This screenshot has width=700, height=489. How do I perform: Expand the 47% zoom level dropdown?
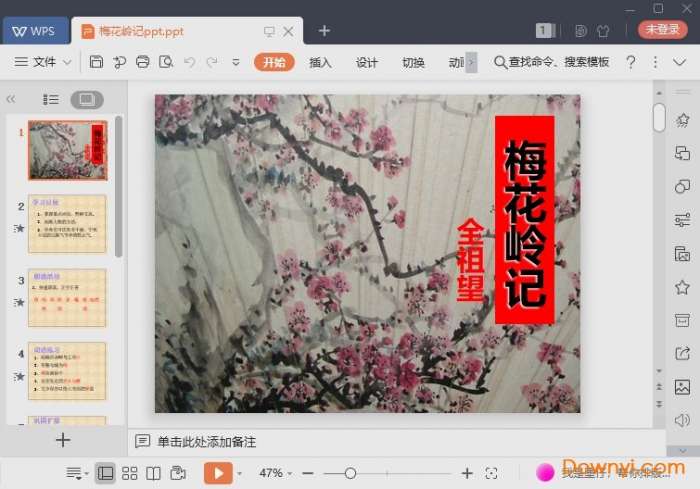tap(289, 473)
